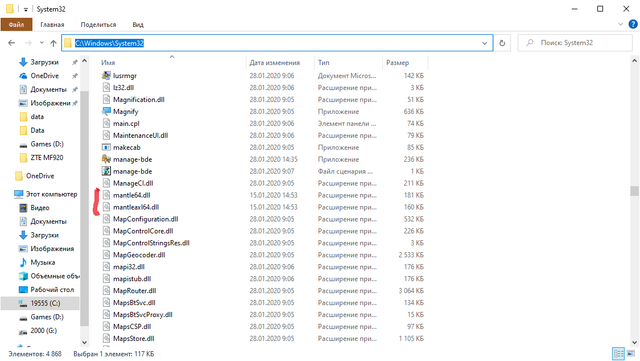Open the Музыка folder icon

coord(23,262)
